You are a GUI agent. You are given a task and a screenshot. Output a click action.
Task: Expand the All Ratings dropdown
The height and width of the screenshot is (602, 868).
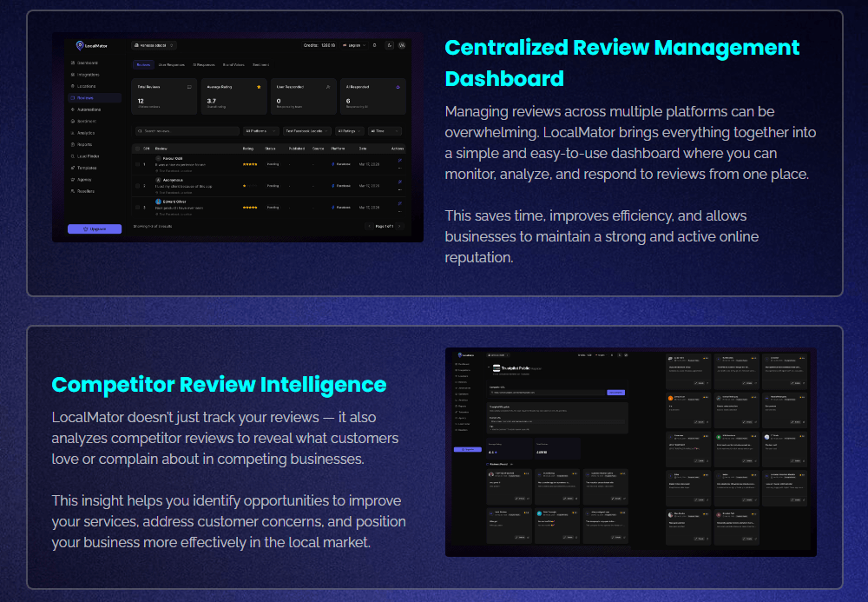(348, 130)
